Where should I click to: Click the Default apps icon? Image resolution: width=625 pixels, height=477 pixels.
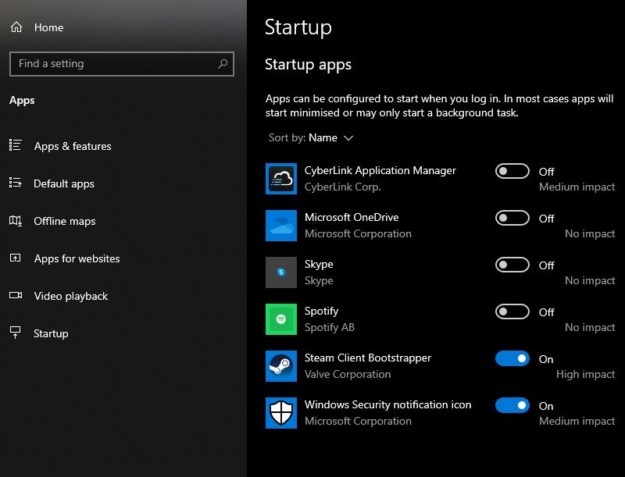tap(15, 183)
